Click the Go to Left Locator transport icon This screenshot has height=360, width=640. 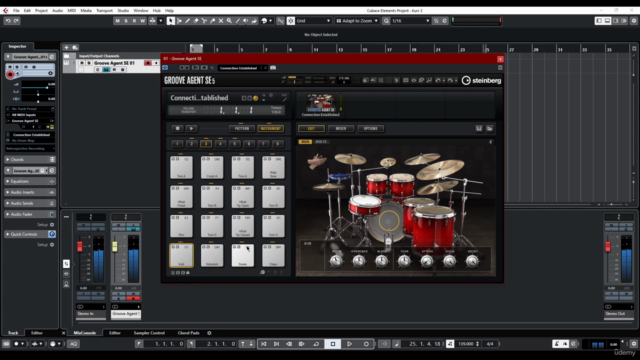[264, 344]
